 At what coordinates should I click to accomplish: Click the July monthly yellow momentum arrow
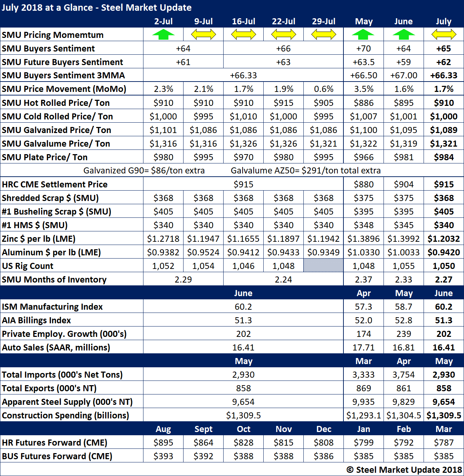(x=444, y=35)
